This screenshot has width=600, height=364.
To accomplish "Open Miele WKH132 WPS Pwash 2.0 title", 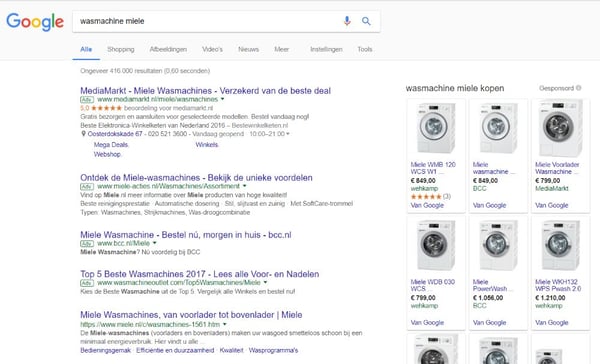I will pos(558,285).
